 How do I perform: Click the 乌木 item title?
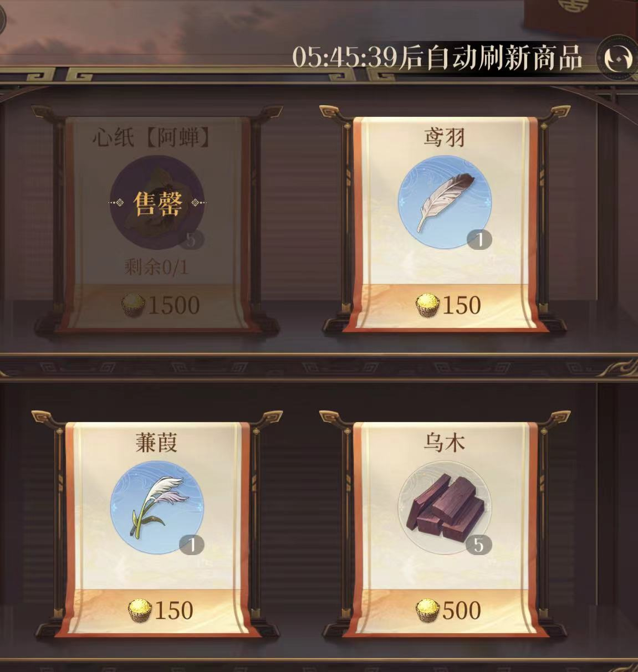(x=445, y=442)
